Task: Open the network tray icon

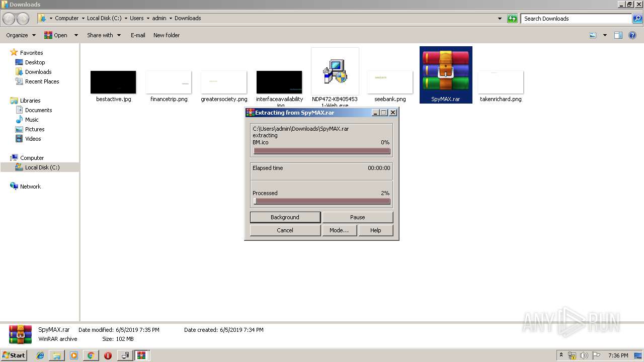Action: (x=572, y=355)
